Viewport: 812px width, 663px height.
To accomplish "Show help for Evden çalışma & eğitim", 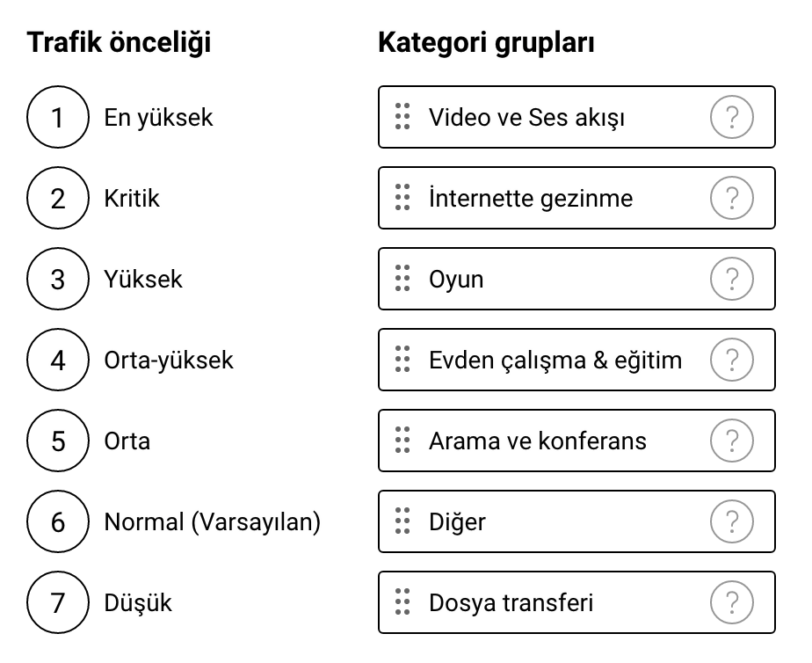I will (x=731, y=360).
